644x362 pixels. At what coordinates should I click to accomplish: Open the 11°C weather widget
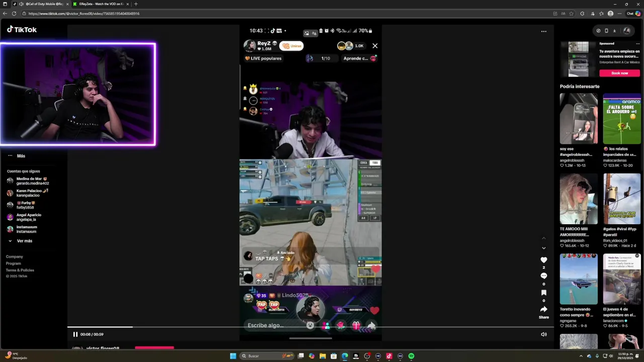[x=15, y=356]
